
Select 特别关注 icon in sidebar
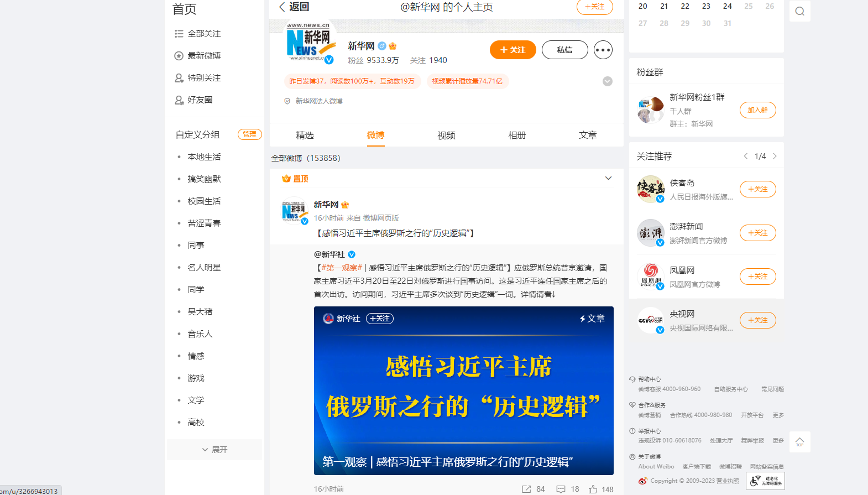pos(179,78)
